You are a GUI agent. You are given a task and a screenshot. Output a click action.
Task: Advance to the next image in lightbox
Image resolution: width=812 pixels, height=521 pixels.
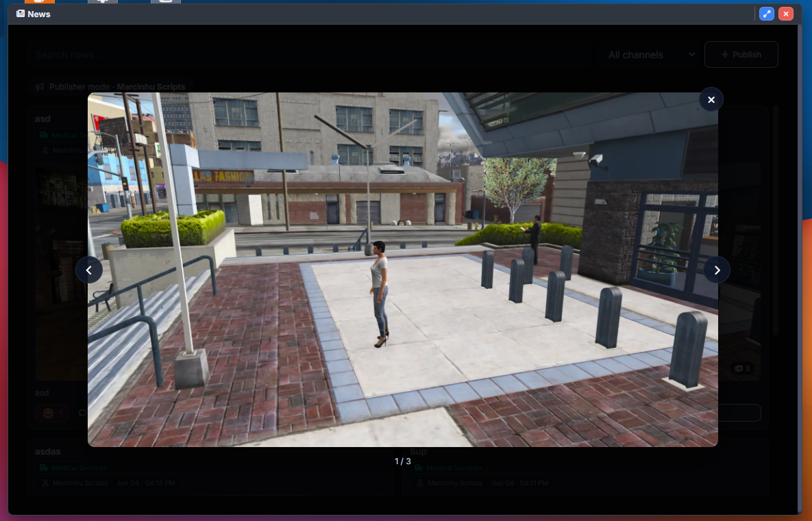(x=717, y=270)
